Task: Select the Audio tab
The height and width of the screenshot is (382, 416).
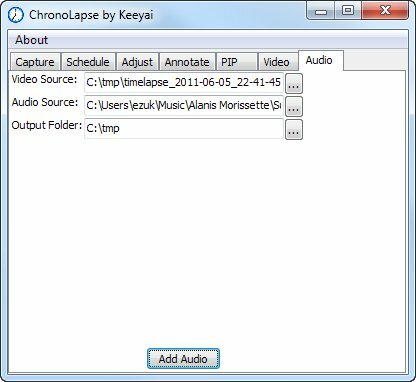Action: click(320, 61)
